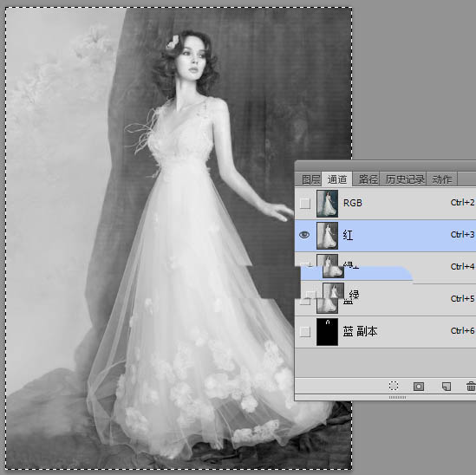This screenshot has width=476, height=475.
Task: Open the 路径 tab
Action: point(368,179)
